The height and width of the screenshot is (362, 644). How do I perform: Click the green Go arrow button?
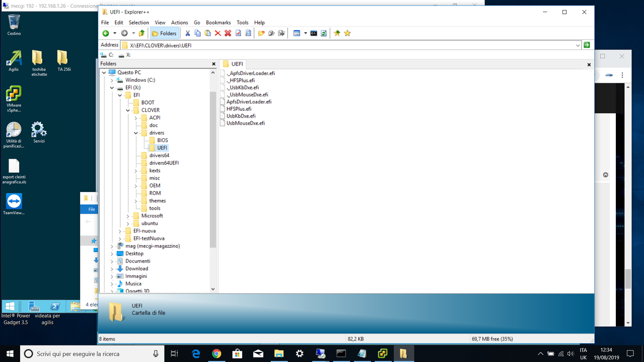[587, 45]
